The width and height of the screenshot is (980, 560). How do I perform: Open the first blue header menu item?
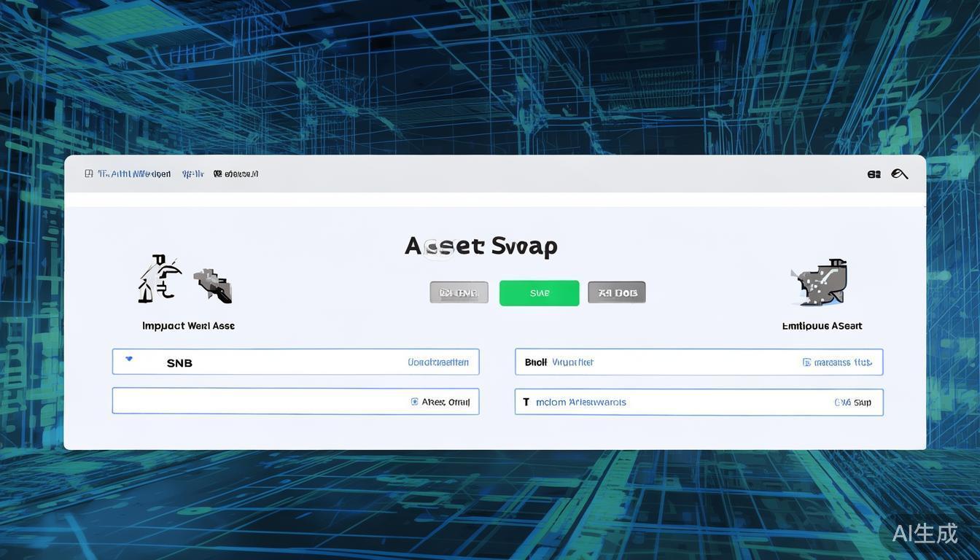click(x=134, y=174)
